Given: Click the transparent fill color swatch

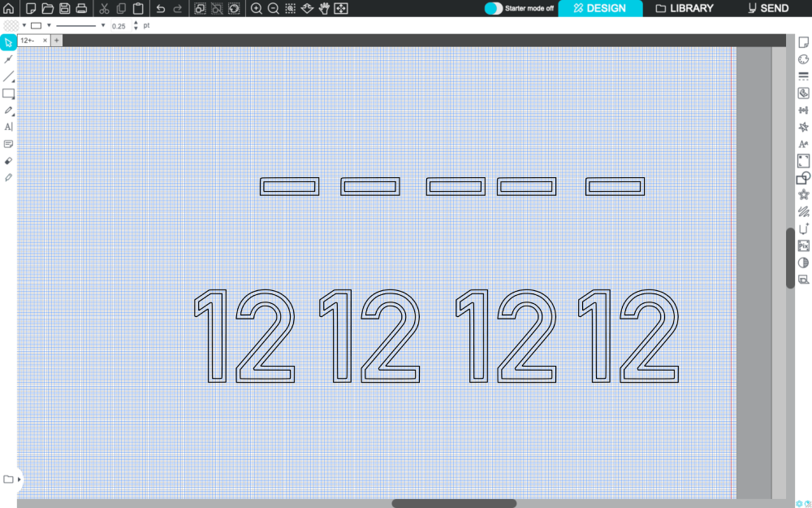Looking at the screenshot, I should (11, 25).
